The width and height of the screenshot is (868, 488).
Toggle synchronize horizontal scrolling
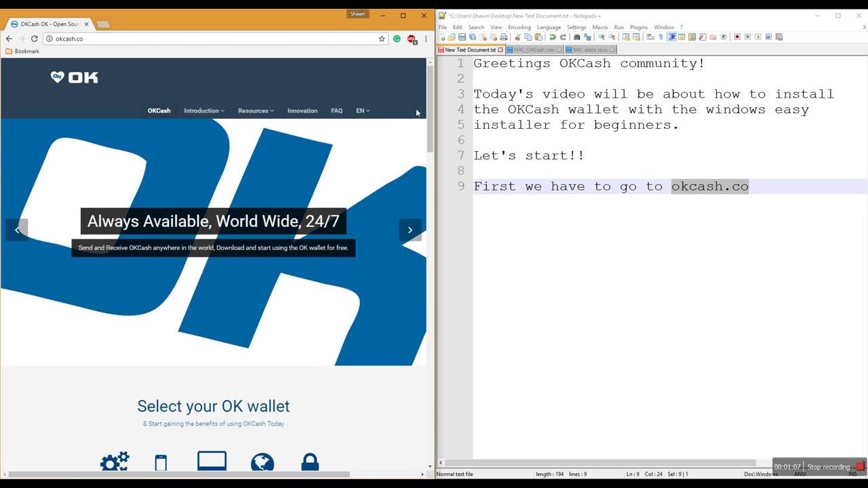point(637,37)
